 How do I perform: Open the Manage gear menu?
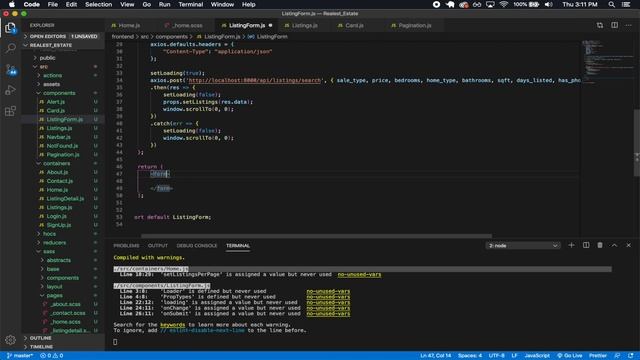tap(10, 340)
